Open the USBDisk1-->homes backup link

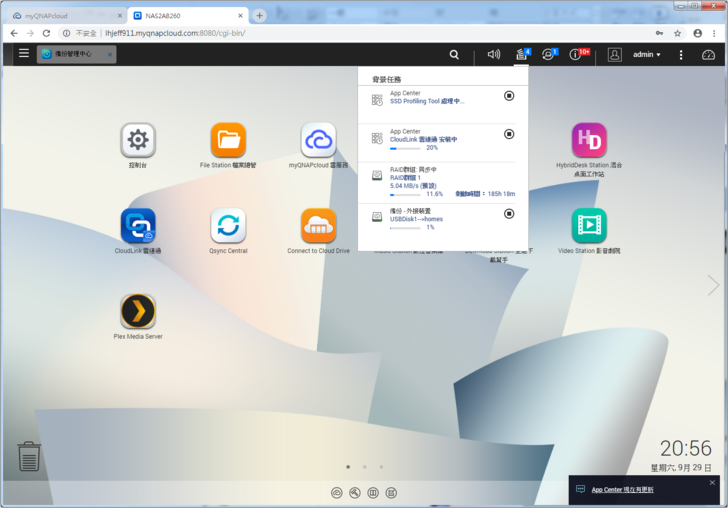(416, 219)
